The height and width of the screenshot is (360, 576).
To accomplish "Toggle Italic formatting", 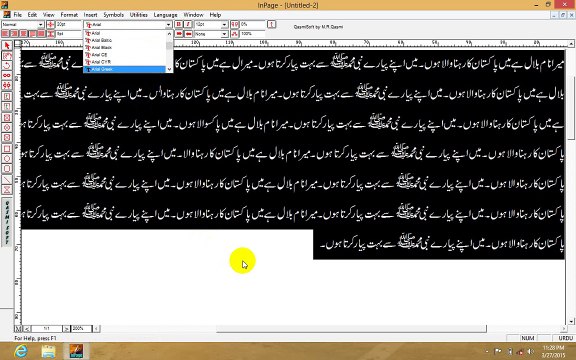I will click(188, 24).
